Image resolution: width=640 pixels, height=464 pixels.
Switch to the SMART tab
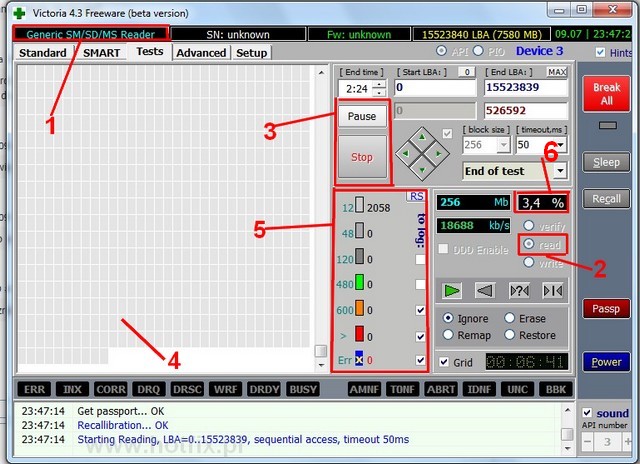point(101,52)
